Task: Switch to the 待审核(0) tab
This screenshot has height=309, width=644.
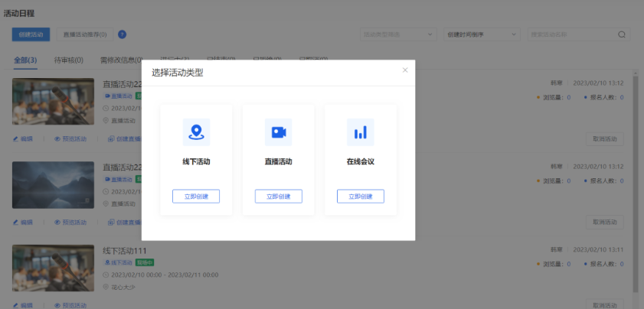Action: (x=70, y=60)
